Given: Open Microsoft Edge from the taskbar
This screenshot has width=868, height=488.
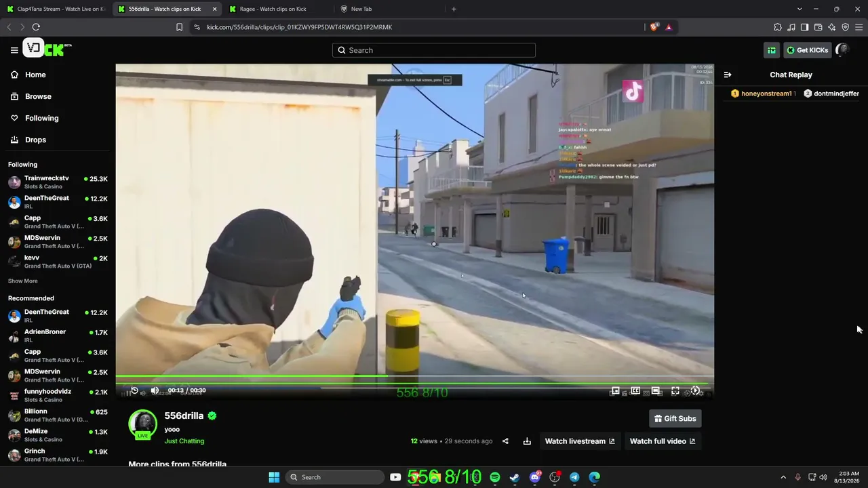Looking at the screenshot, I should 595,477.
